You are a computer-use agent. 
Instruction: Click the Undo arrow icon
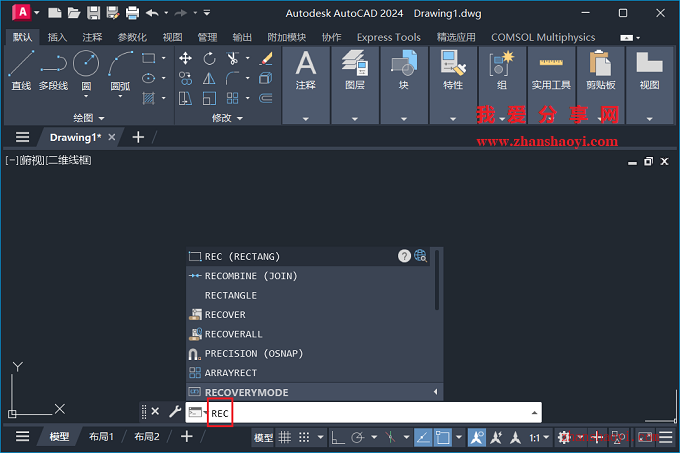(x=152, y=13)
